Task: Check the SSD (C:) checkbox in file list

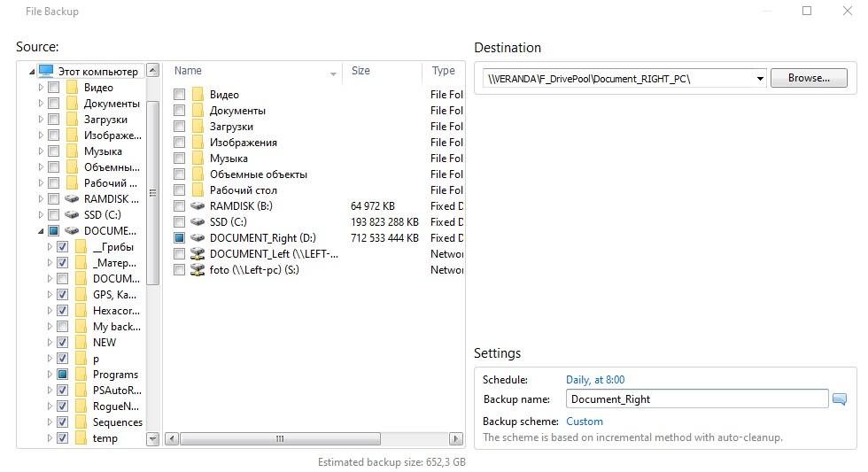Action: [x=179, y=222]
